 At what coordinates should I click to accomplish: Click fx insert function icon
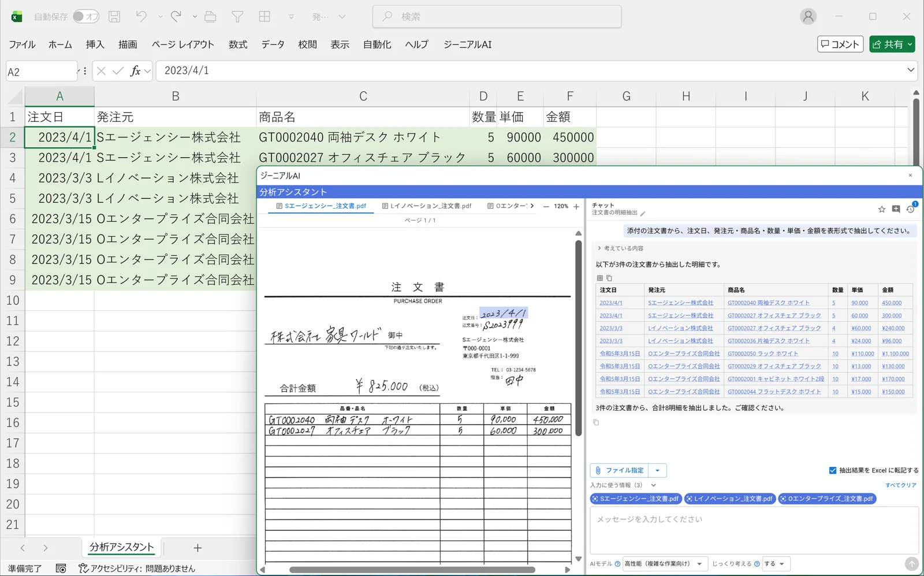coord(135,70)
